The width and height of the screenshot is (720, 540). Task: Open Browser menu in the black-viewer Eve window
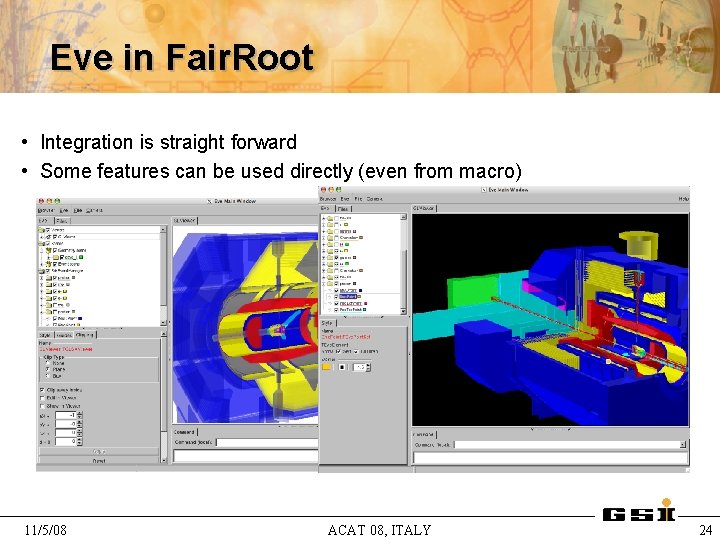(328, 199)
